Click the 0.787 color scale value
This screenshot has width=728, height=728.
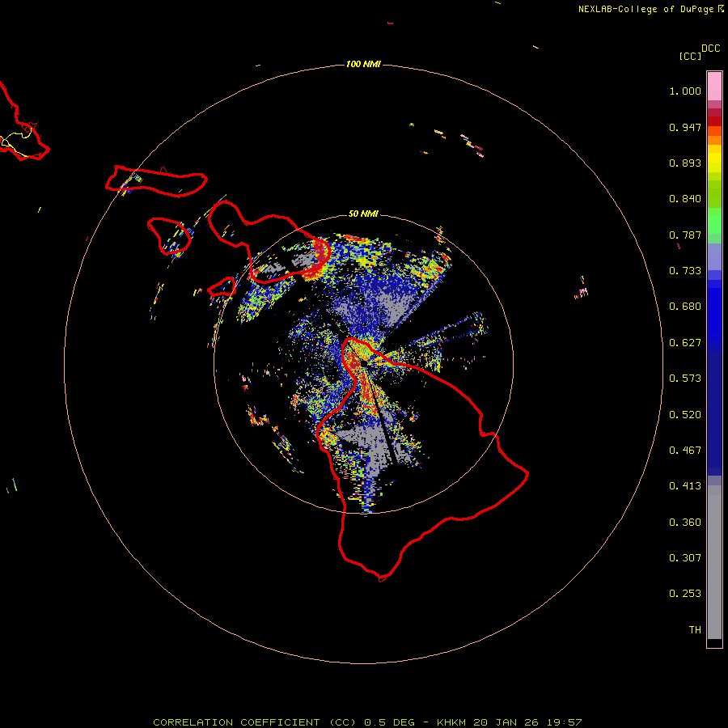(x=685, y=235)
